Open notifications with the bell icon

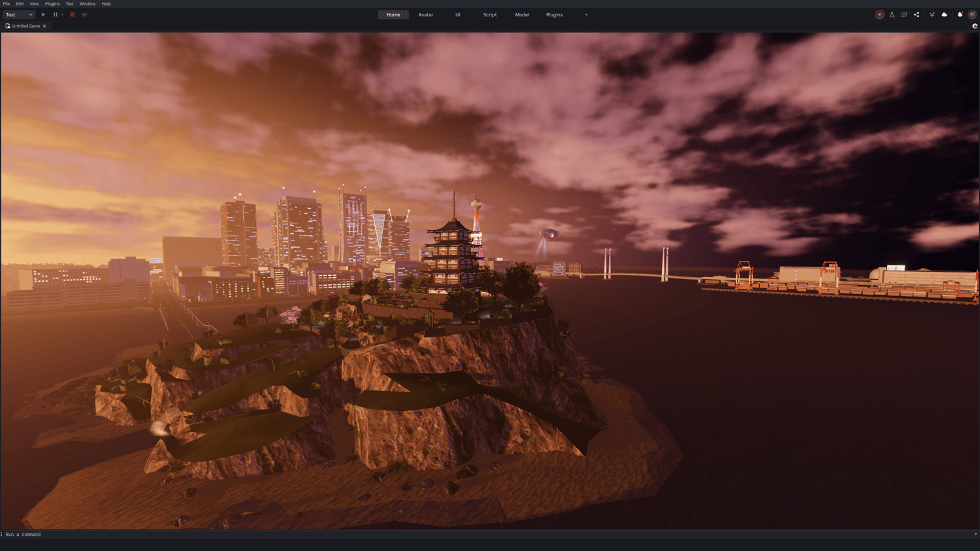960,14
